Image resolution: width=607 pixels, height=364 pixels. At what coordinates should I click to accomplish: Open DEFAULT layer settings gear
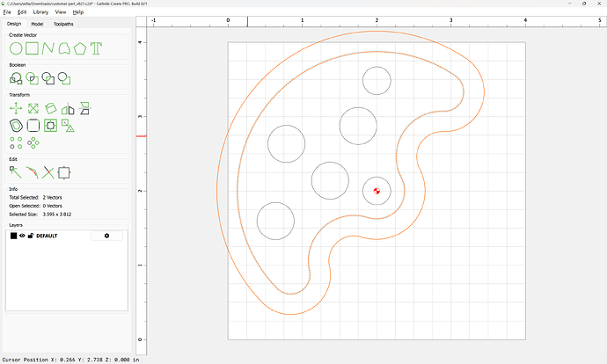[107, 236]
